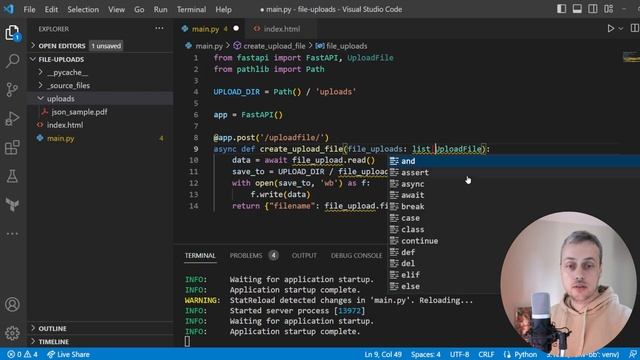Screen dimensions: 640x360
Task: Open the Selection menu
Action: pyautogui.click(x=83, y=9)
